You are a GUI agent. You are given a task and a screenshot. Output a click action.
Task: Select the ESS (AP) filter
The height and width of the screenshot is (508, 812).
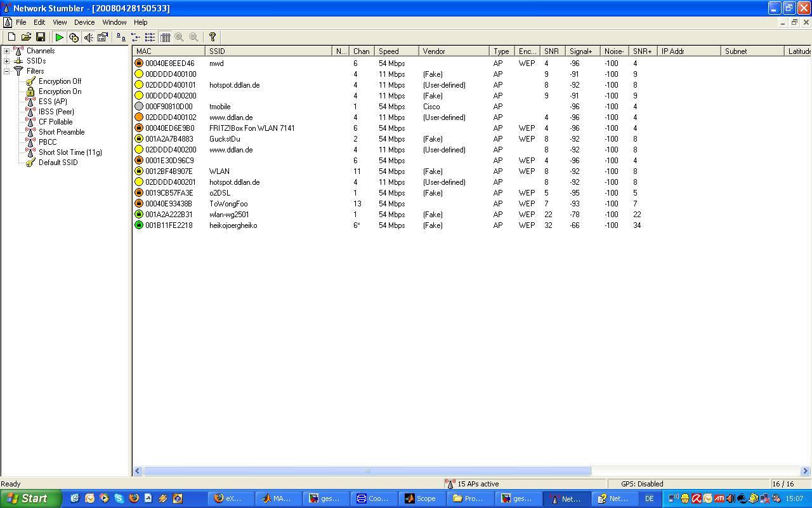[53, 102]
